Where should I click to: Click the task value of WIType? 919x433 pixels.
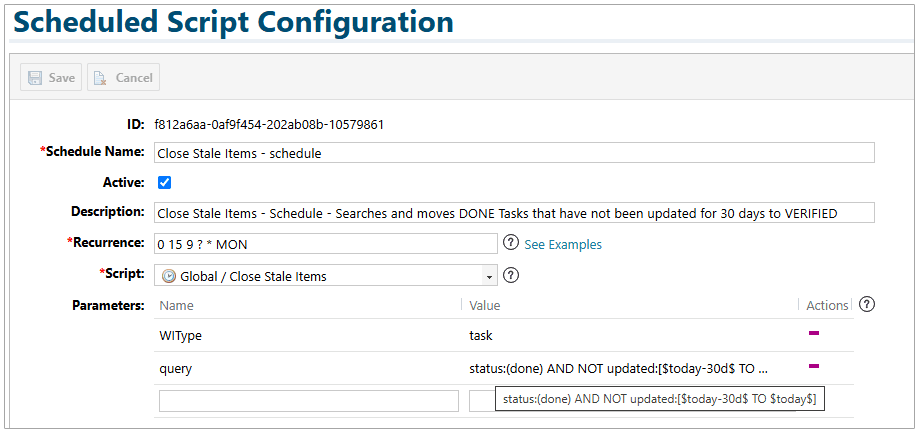tap(481, 335)
